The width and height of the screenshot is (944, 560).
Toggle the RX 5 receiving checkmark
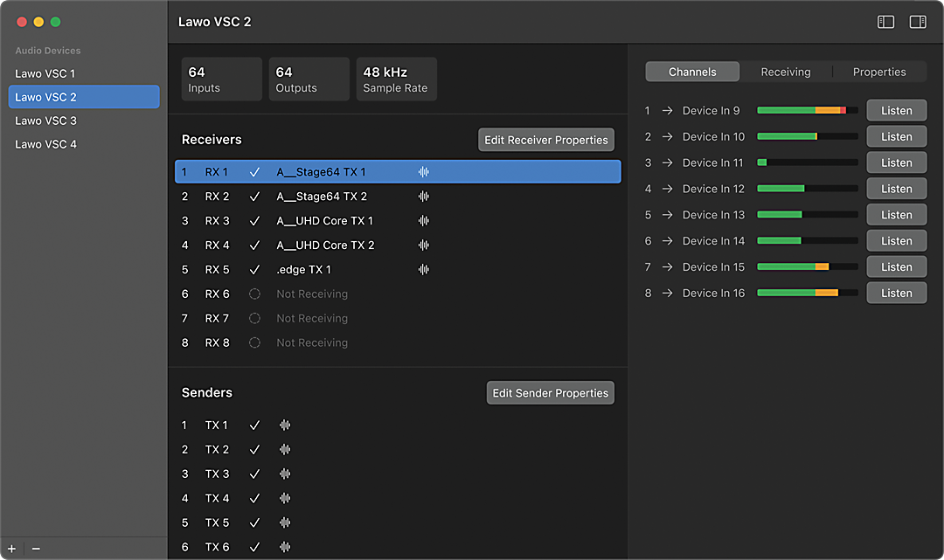[254, 269]
